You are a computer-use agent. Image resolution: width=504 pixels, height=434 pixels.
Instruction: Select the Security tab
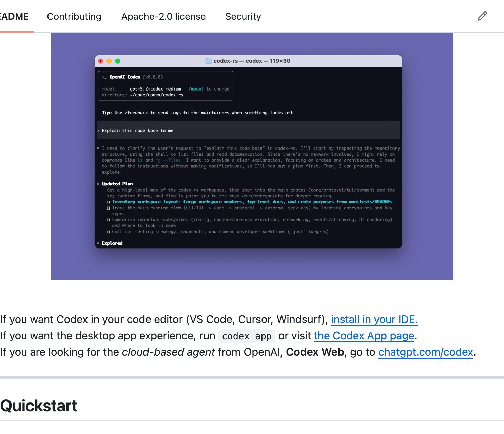(x=243, y=16)
